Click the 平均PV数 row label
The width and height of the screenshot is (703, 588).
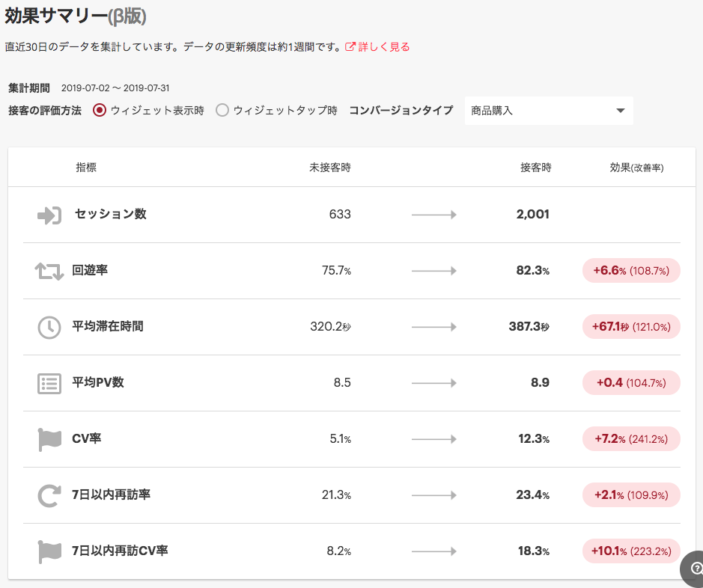coord(98,382)
